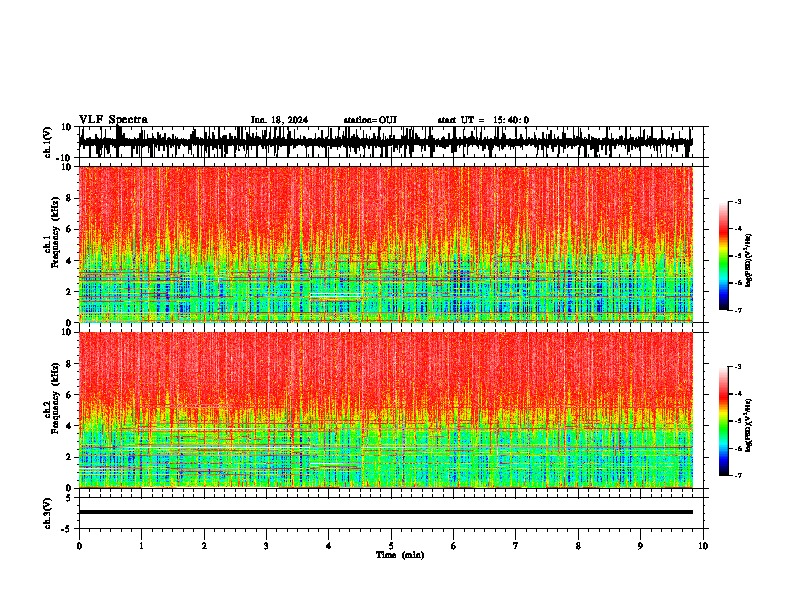Click the 'ch.1(V)' waveform axis label
Viewport: 792px width, 612px height.
click(48, 143)
